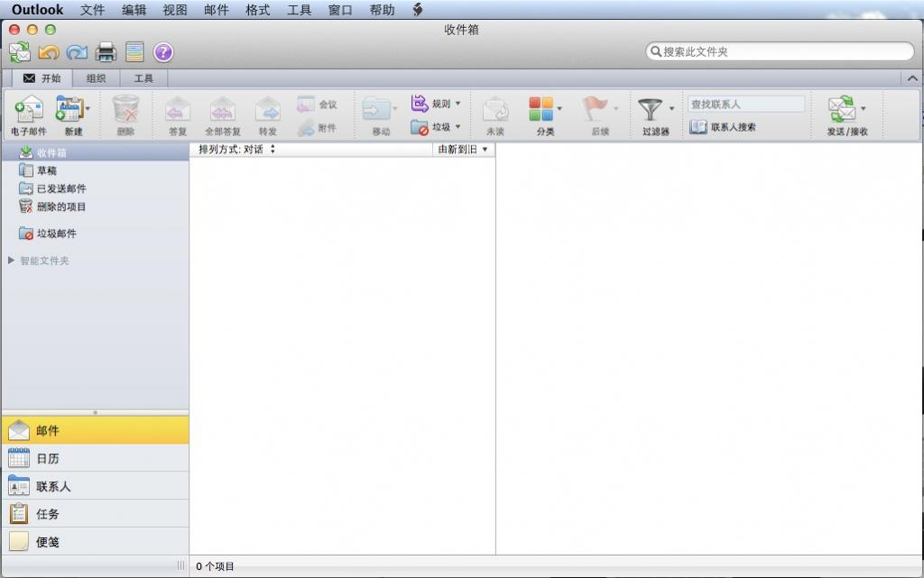The image size is (924, 578).
Task: Open 联系人搜索 address book
Action: (x=723, y=126)
